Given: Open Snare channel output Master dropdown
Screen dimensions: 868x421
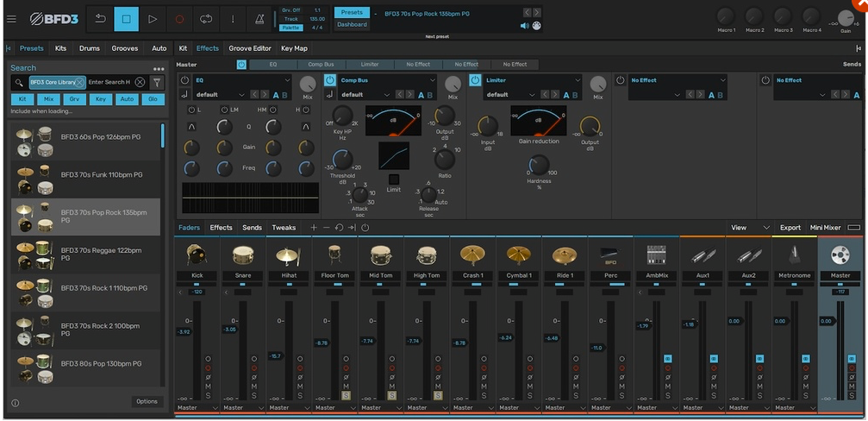Looking at the screenshot, I should [x=243, y=408].
